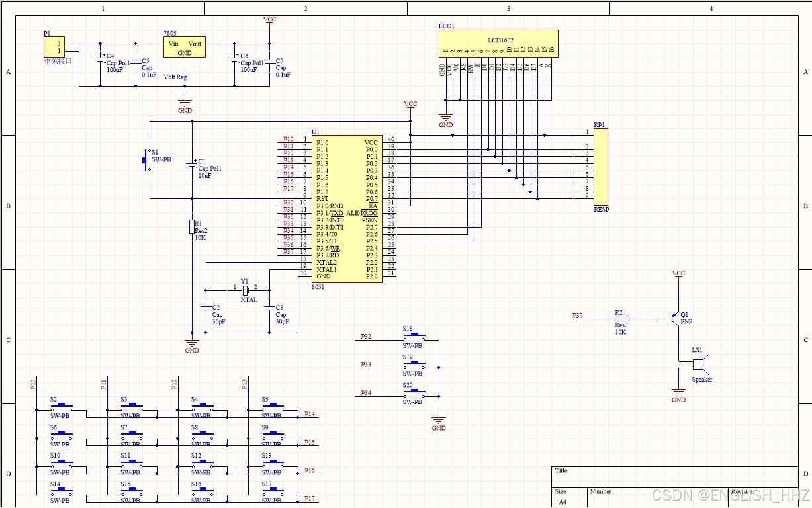This screenshot has height=508, width=812.
Task: Select the 7805 voltage regulator symbol
Action: (x=185, y=47)
